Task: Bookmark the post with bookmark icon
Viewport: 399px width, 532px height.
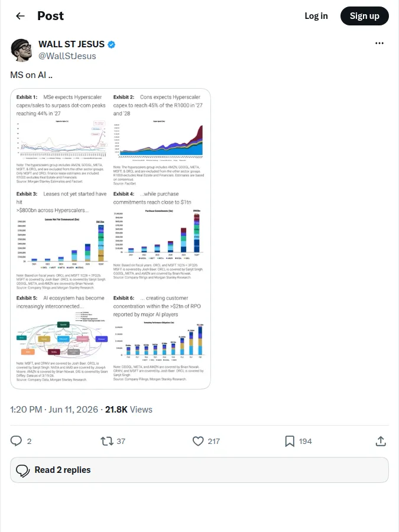Action: (290, 441)
